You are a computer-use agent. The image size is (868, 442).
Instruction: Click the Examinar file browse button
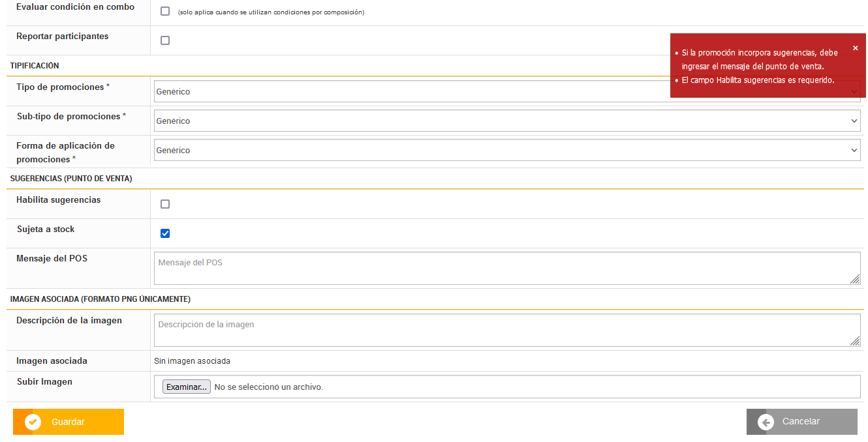coord(187,387)
